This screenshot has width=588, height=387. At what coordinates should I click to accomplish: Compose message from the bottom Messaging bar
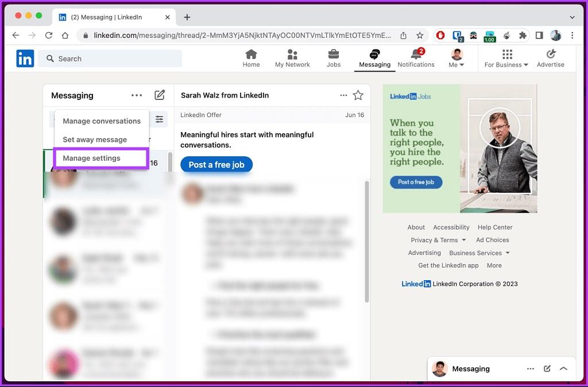point(547,369)
